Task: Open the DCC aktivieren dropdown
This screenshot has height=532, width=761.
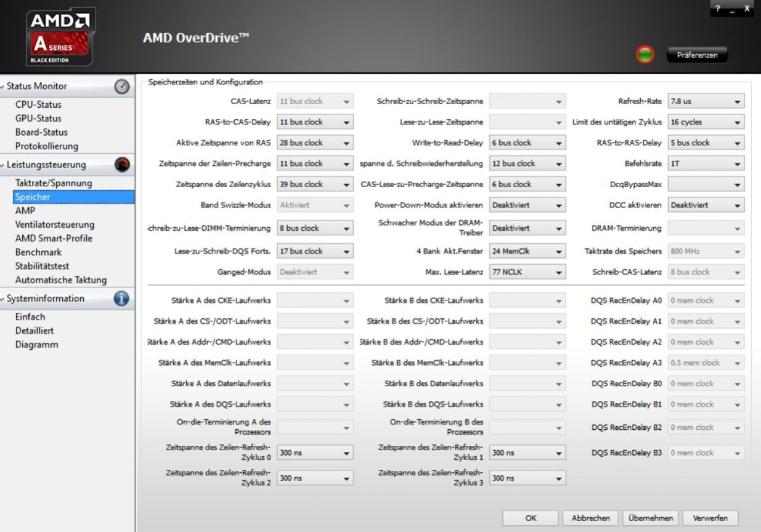Action: click(x=706, y=205)
